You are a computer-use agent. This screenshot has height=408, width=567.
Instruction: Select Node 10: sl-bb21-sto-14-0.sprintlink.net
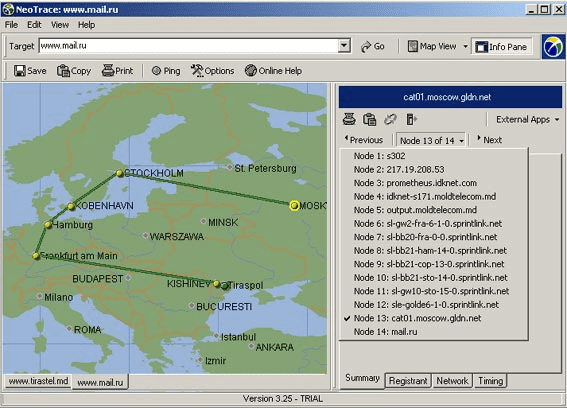point(434,277)
